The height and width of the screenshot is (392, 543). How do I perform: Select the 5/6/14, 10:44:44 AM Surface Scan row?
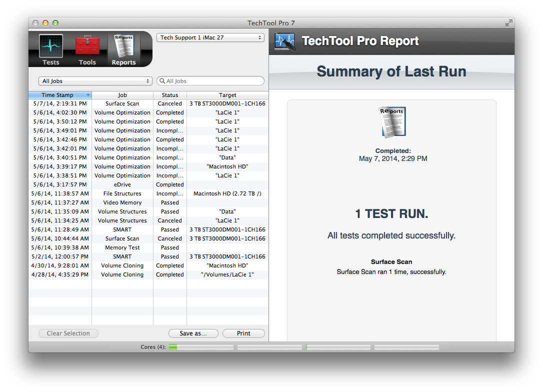click(x=148, y=238)
